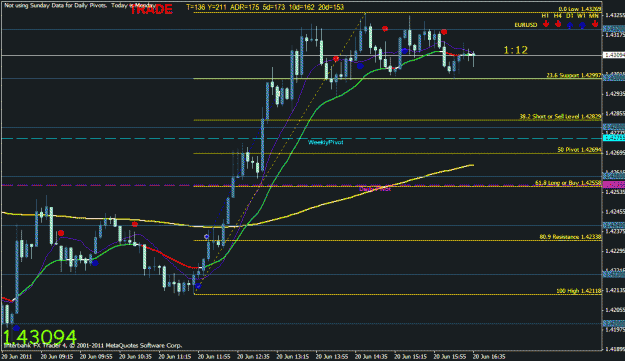The image size is (625, 361).
Task: Click the white current-price tag on the price axis
Action: 614,55
